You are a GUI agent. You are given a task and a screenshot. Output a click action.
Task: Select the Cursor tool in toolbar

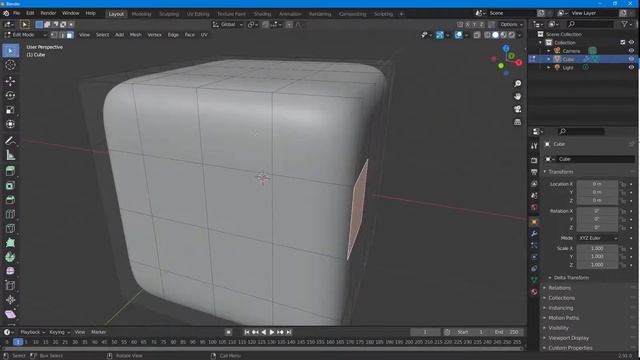click(x=10, y=65)
